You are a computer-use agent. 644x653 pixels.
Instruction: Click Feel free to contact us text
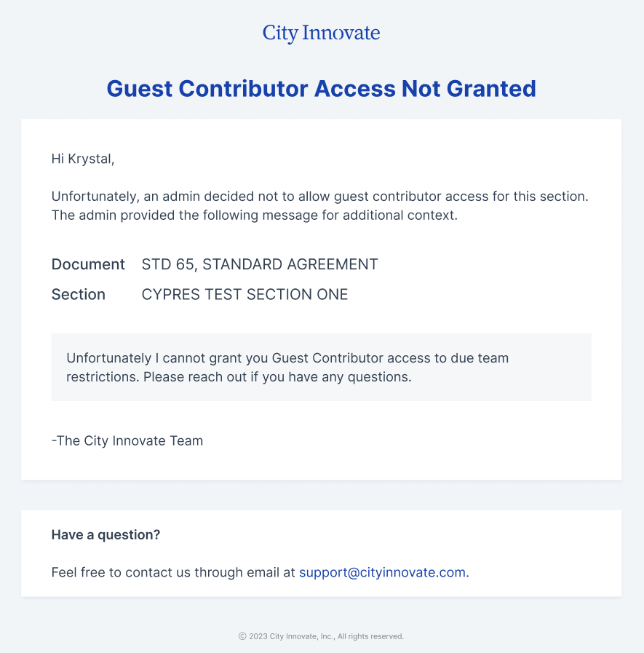(173, 572)
